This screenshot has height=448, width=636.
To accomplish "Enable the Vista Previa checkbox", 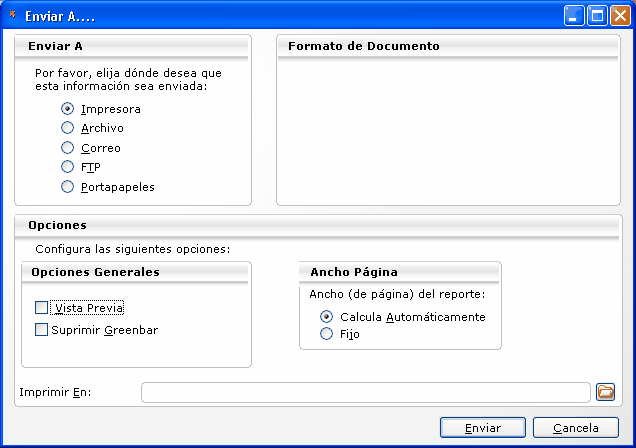I will click(x=42, y=308).
